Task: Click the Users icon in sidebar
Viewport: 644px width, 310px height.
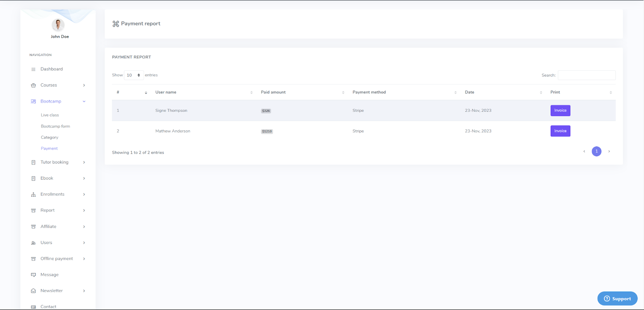Action: (x=33, y=243)
